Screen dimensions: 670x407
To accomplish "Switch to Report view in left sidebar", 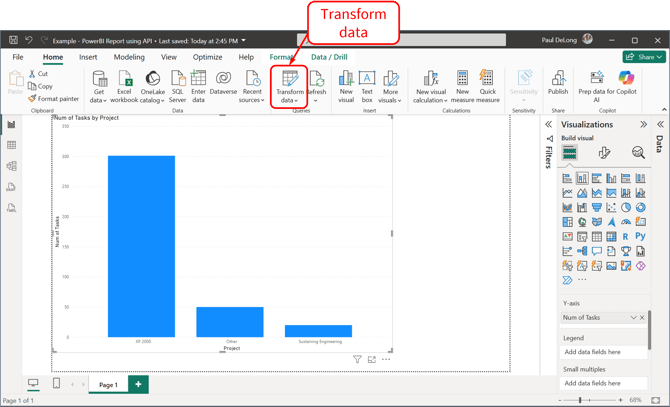I will point(12,124).
